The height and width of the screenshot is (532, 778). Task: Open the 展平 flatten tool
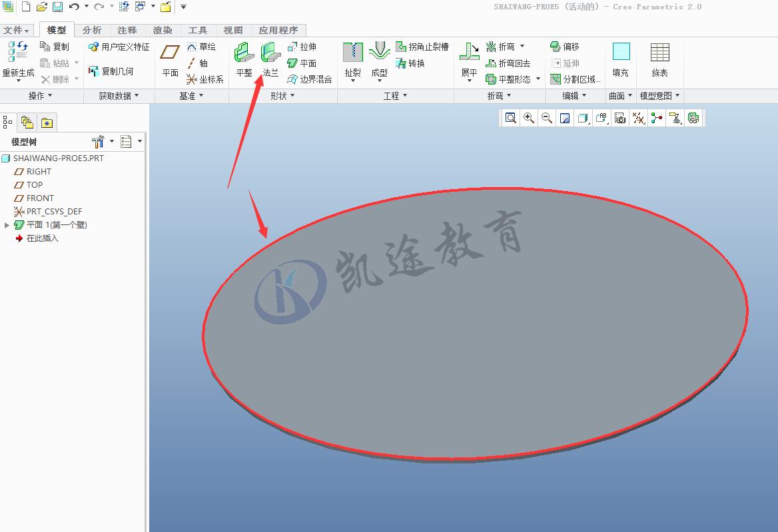(x=468, y=60)
